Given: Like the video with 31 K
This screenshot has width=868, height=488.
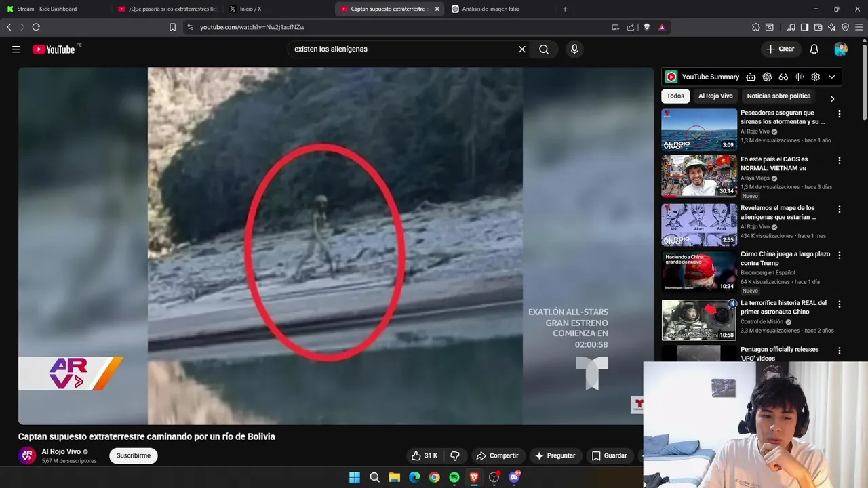Looking at the screenshot, I should point(425,455).
